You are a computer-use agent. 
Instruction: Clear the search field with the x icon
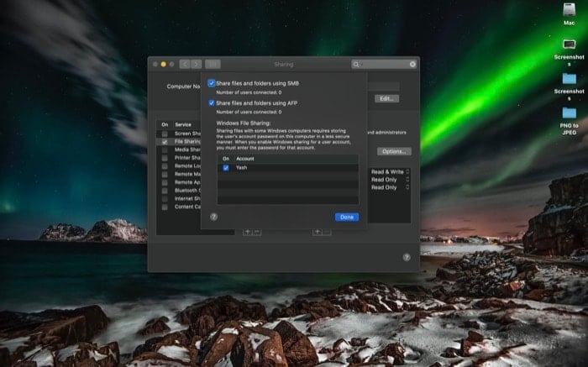[x=412, y=65]
